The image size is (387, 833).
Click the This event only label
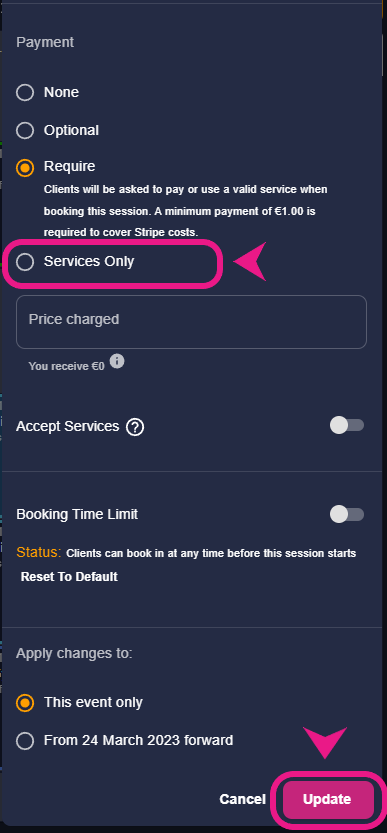(x=93, y=702)
